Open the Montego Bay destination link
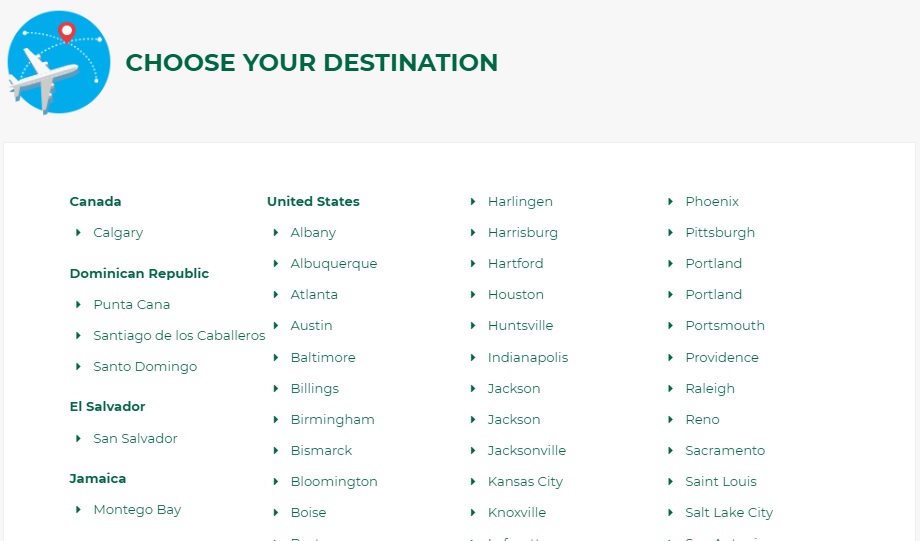Viewport: 920px width, 541px height. pyautogui.click(x=137, y=510)
